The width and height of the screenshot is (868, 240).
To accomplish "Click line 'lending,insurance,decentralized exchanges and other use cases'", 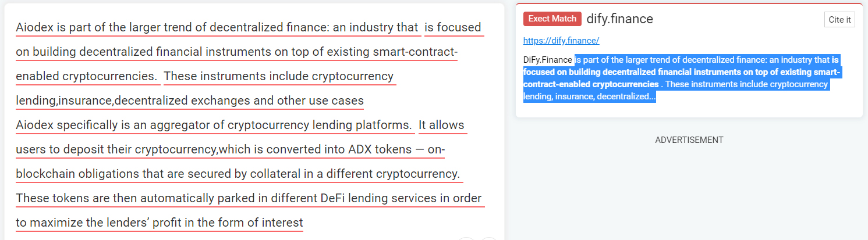I will point(190,101).
